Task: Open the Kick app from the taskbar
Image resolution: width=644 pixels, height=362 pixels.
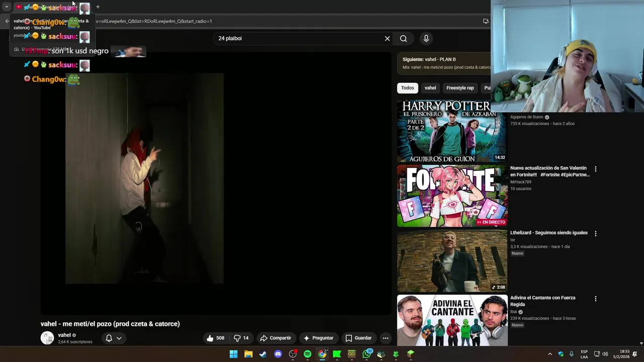Action: coord(337,354)
